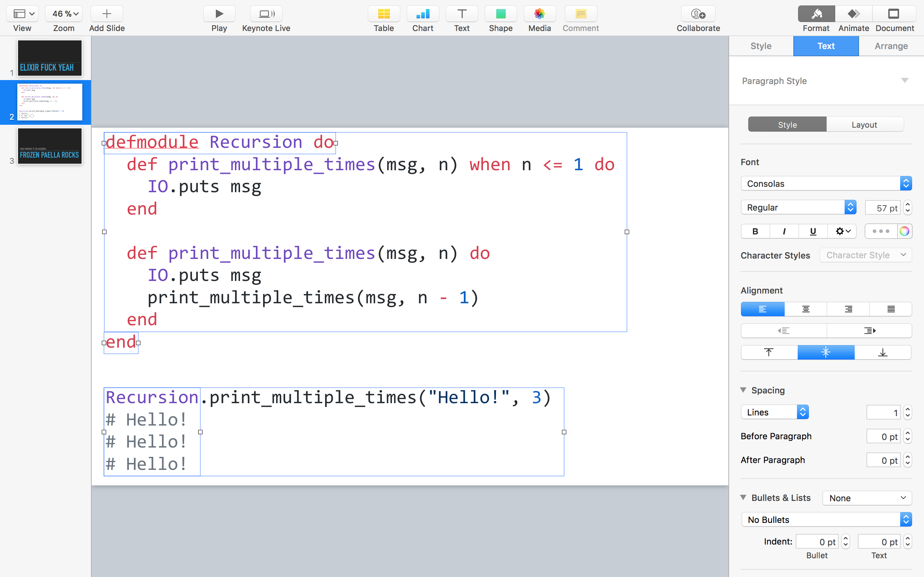Select the Frozen Paella Rocks slide thumbnail
The image size is (924, 577).
coord(50,146)
